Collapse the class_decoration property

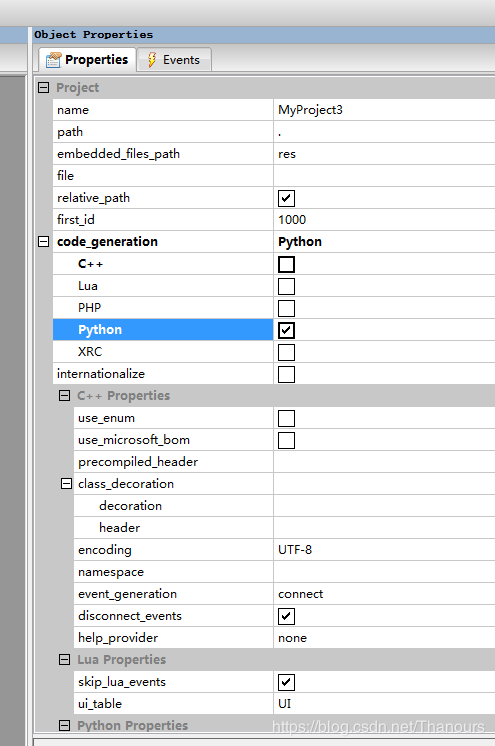66,484
